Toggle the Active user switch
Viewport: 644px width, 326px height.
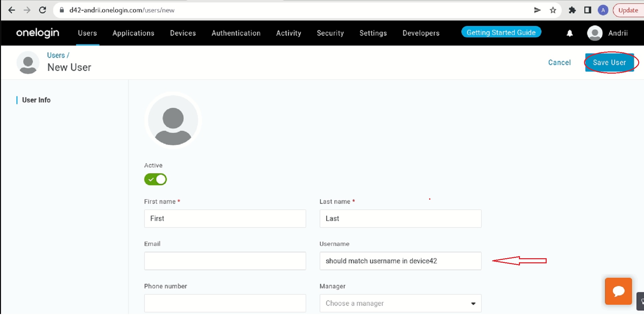155,179
